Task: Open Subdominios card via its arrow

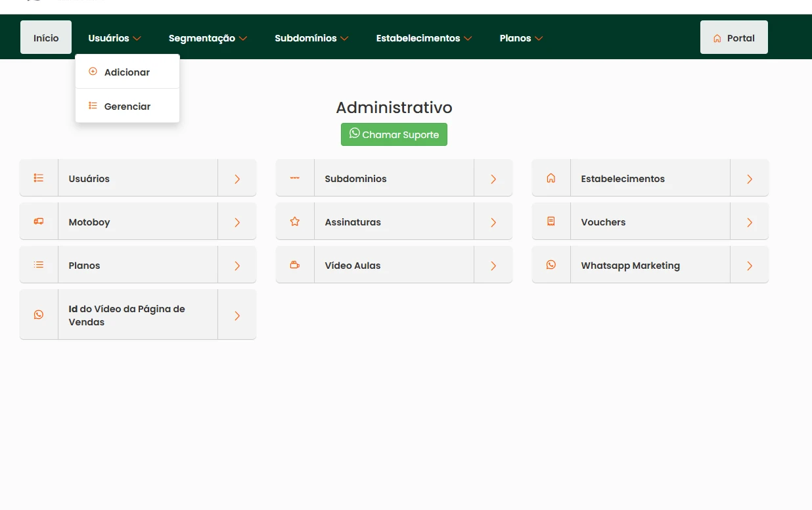Action: tap(493, 179)
